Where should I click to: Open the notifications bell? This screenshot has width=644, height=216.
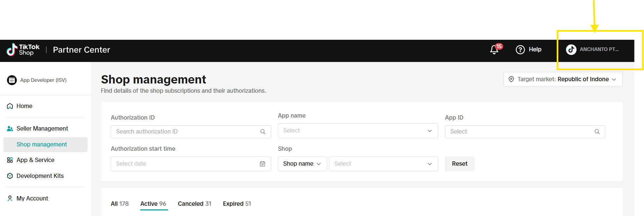[494, 50]
